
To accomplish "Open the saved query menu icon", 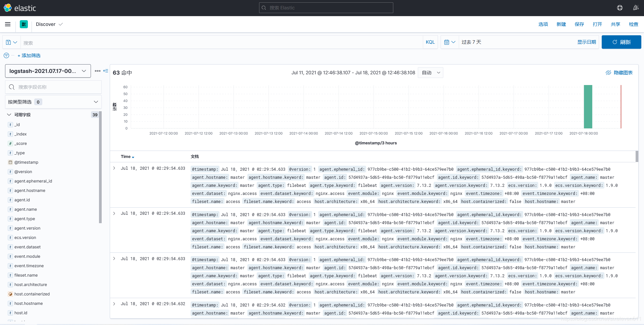I will coord(11,42).
